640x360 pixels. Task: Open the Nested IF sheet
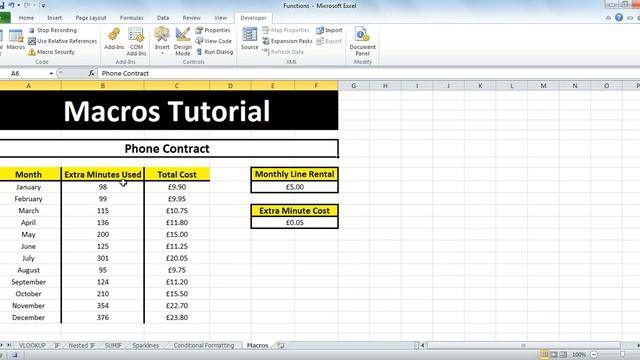81,345
